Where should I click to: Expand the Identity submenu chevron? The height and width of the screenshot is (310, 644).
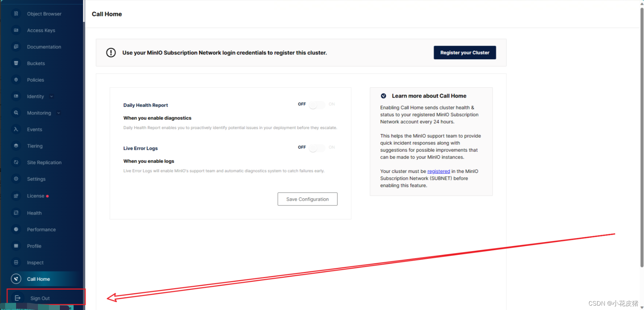tap(51, 97)
